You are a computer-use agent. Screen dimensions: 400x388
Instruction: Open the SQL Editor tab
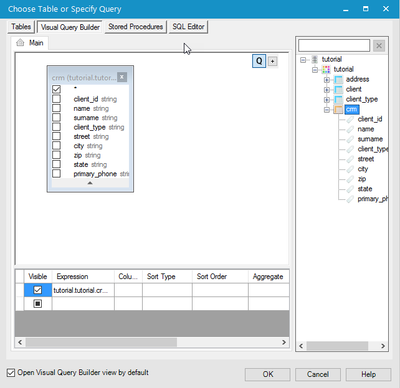(188, 27)
